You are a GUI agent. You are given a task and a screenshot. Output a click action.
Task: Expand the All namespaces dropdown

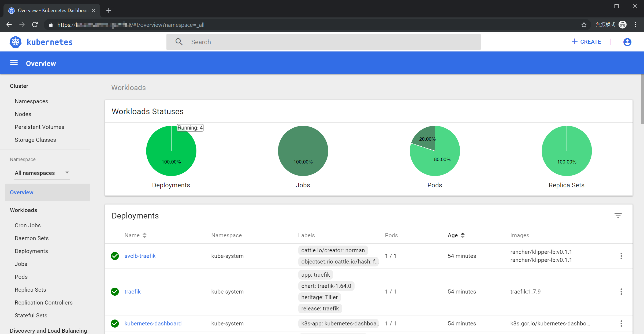point(42,173)
